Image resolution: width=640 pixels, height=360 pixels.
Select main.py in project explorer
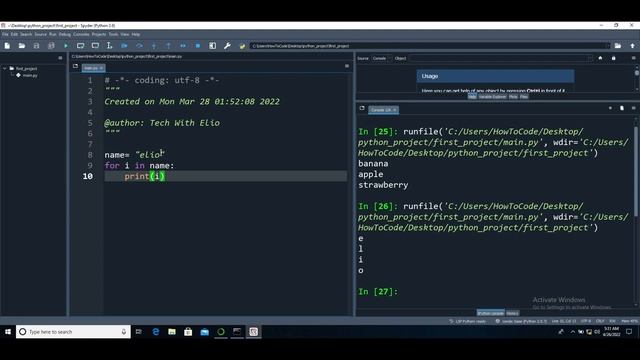pos(30,76)
